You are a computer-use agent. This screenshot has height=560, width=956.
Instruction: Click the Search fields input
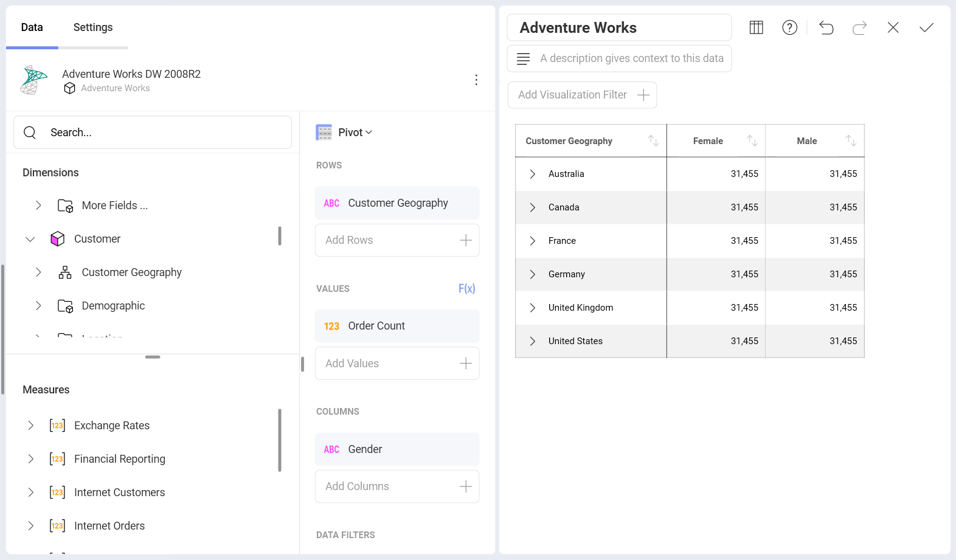point(153,133)
